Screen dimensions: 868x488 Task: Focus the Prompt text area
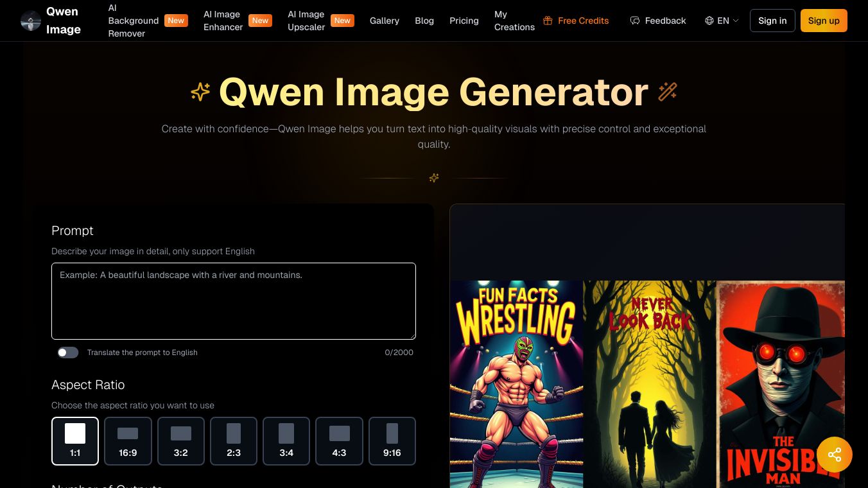(234, 301)
